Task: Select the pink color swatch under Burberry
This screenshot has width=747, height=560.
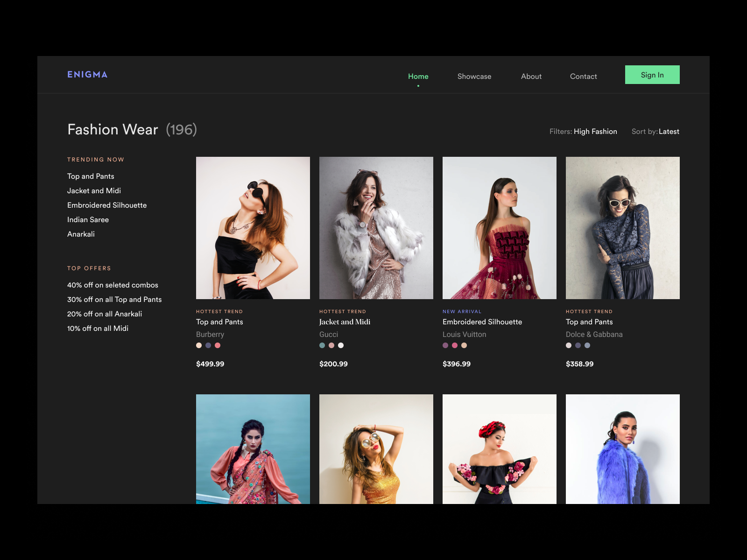Action: pos(218,345)
